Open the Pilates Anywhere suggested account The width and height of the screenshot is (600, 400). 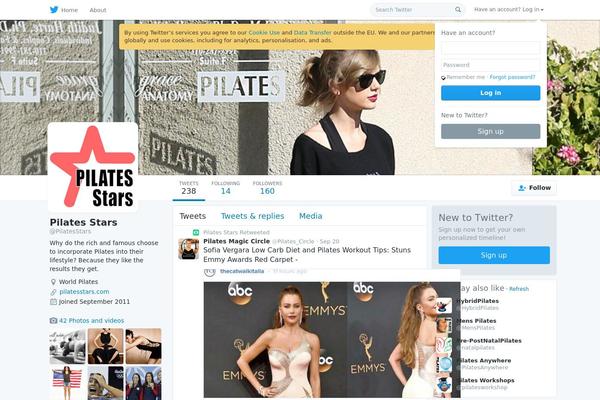click(484, 361)
